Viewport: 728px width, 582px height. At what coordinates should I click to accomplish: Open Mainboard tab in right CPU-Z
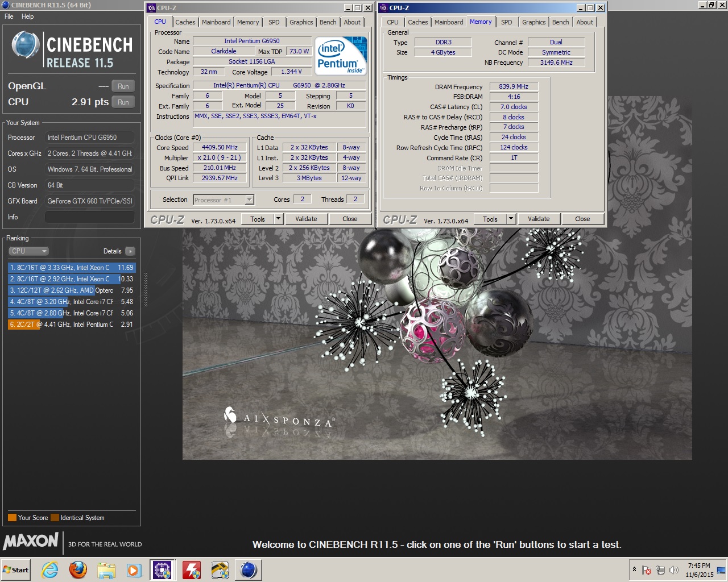pos(449,22)
